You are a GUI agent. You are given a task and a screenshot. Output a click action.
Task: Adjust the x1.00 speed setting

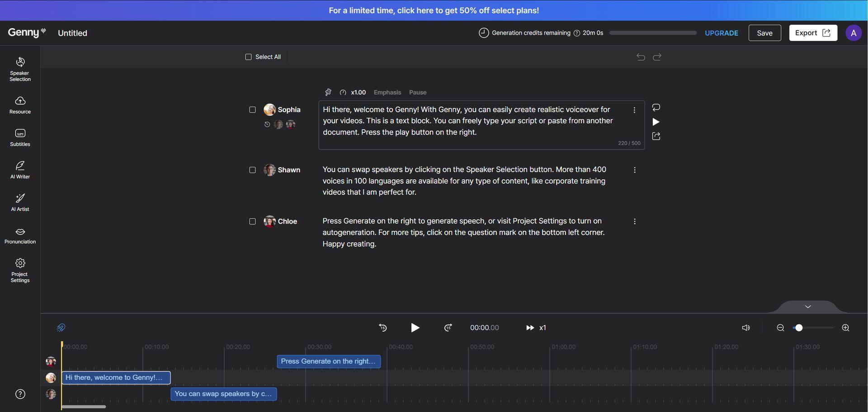pos(353,92)
